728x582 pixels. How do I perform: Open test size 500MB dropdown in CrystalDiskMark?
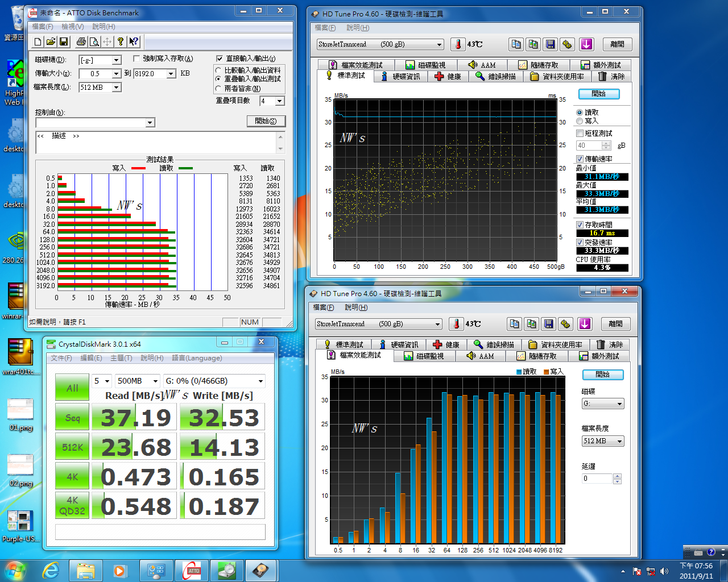[x=137, y=381]
